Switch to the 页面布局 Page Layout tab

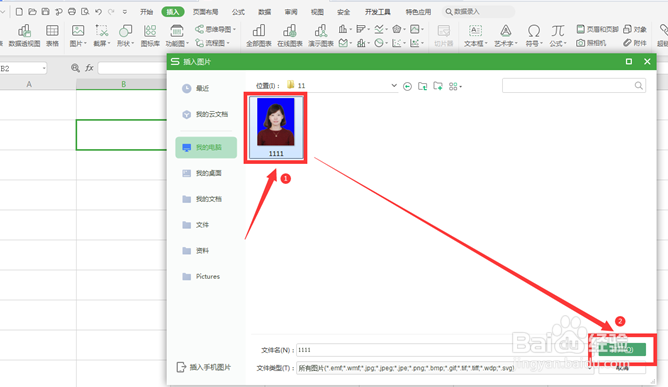pyautogui.click(x=205, y=12)
